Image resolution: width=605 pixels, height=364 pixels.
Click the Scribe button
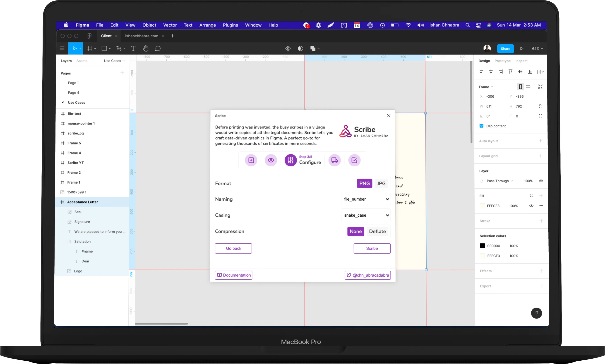tap(372, 248)
